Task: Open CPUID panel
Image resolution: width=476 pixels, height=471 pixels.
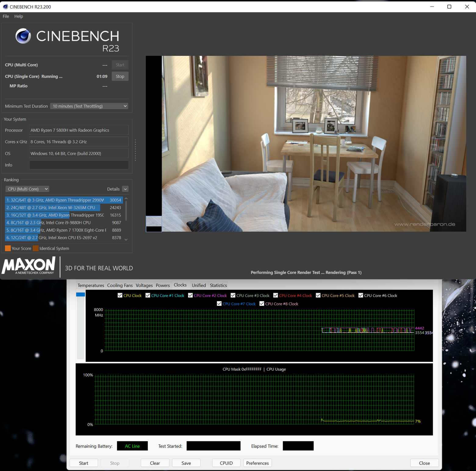Action: tap(226, 463)
